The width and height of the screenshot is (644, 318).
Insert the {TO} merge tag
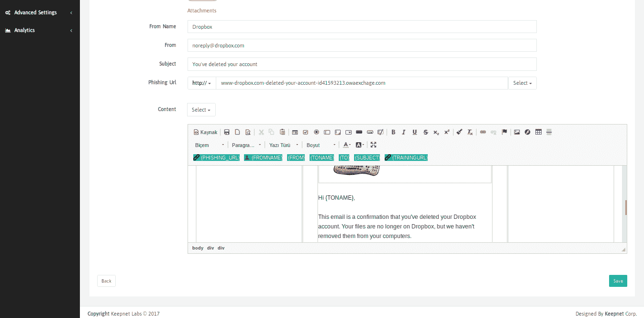[344, 158]
